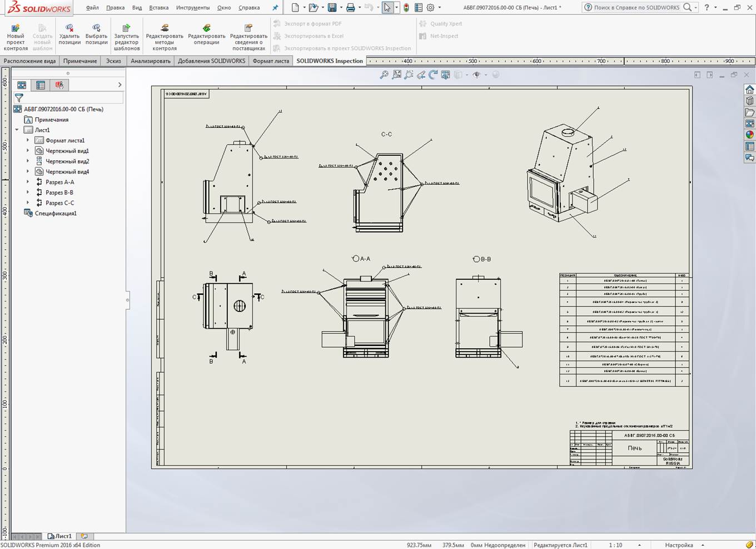Click the Rebuild traffic light icon

click(406, 8)
